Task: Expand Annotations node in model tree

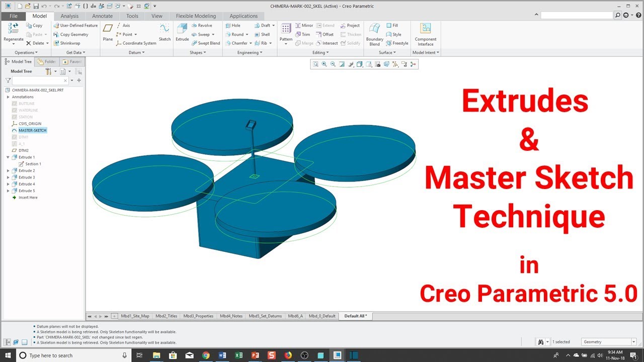Action: 8,97
